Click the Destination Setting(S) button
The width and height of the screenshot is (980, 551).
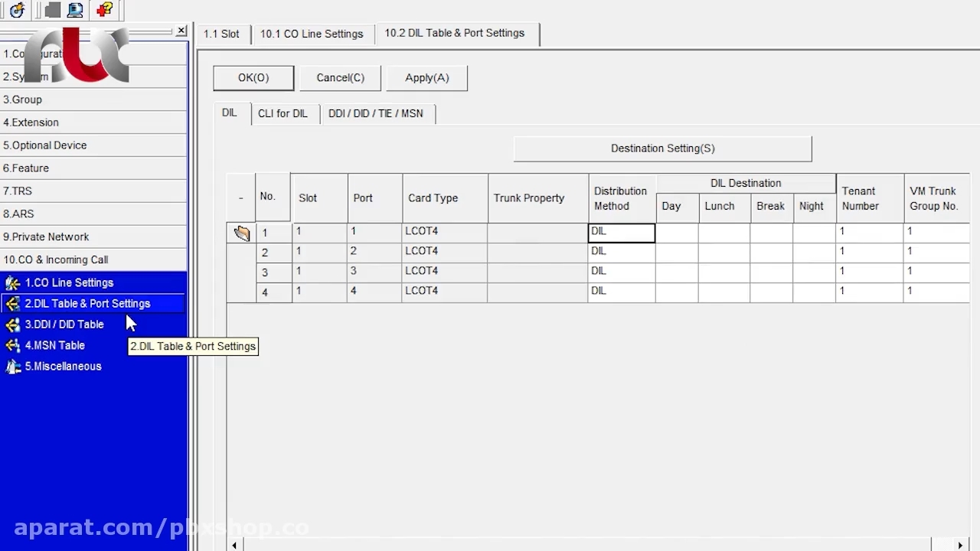pos(662,148)
